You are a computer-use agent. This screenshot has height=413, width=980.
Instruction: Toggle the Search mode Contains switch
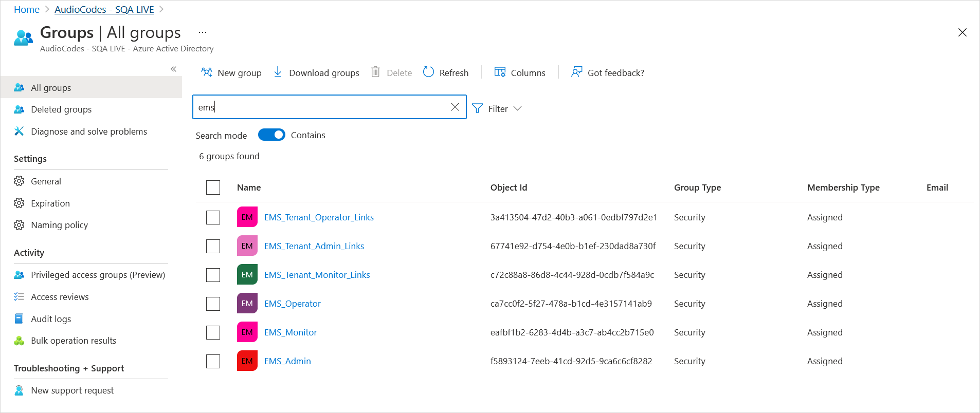[x=271, y=135]
